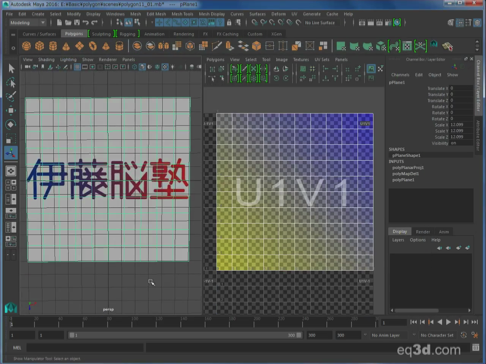Switch to the Anim layer tab

pyautogui.click(x=444, y=232)
